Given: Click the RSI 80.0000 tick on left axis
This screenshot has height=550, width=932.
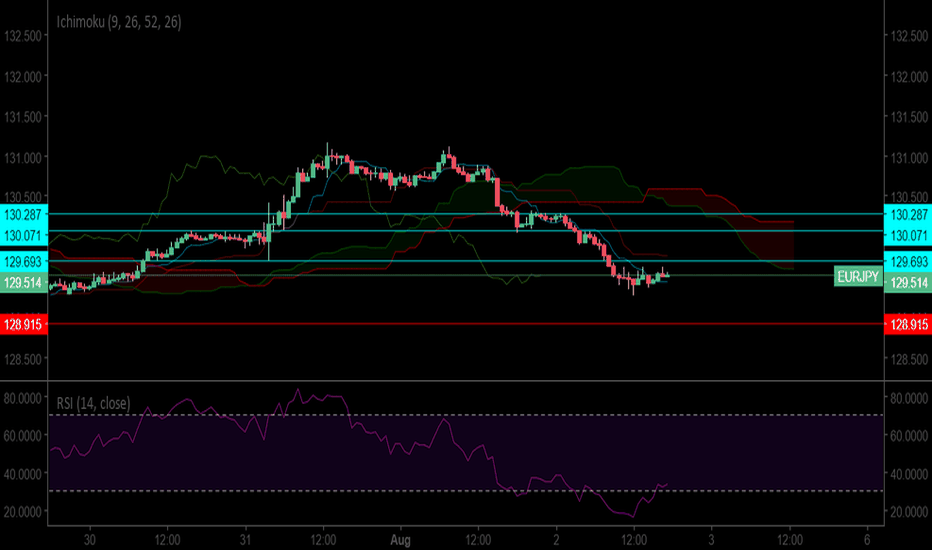Looking at the screenshot, I should click(x=23, y=398).
